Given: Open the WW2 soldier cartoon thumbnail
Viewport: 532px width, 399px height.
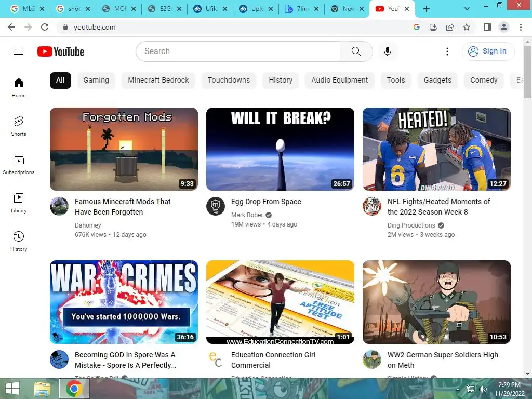Looking at the screenshot, I should point(436,302).
